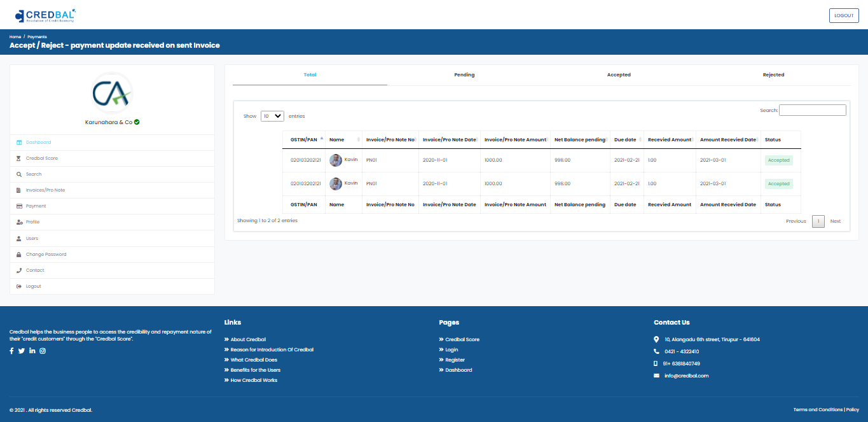Click the Payment card icon in the sidebar

pyautogui.click(x=19, y=206)
